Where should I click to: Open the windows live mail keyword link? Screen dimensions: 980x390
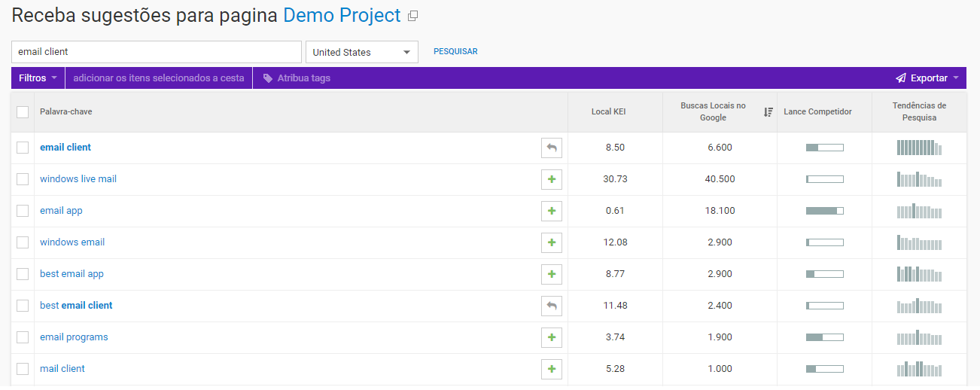[x=78, y=179]
